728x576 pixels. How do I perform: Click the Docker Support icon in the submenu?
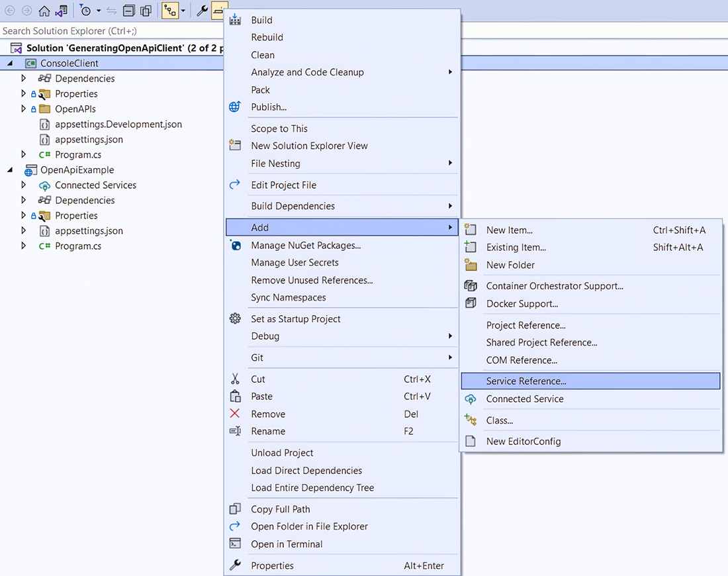pyautogui.click(x=471, y=303)
